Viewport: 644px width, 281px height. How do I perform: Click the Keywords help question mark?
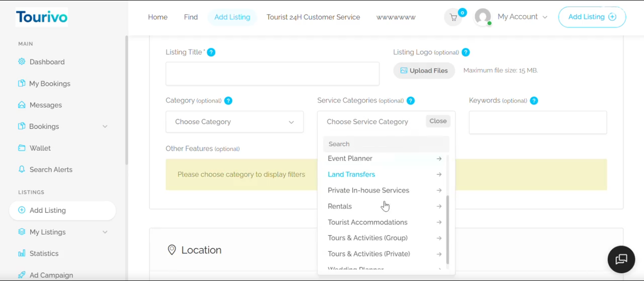pyautogui.click(x=534, y=100)
